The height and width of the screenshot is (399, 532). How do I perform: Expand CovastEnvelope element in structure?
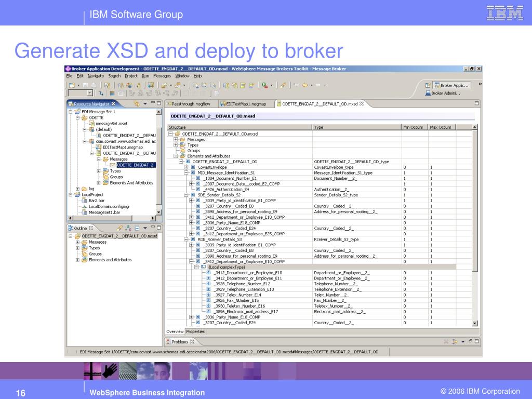coord(186,167)
